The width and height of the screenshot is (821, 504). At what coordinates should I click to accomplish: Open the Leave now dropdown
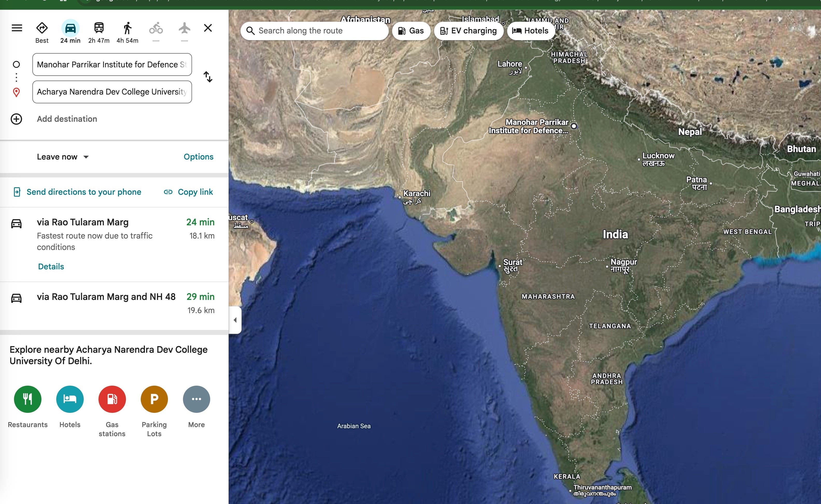pyautogui.click(x=63, y=157)
